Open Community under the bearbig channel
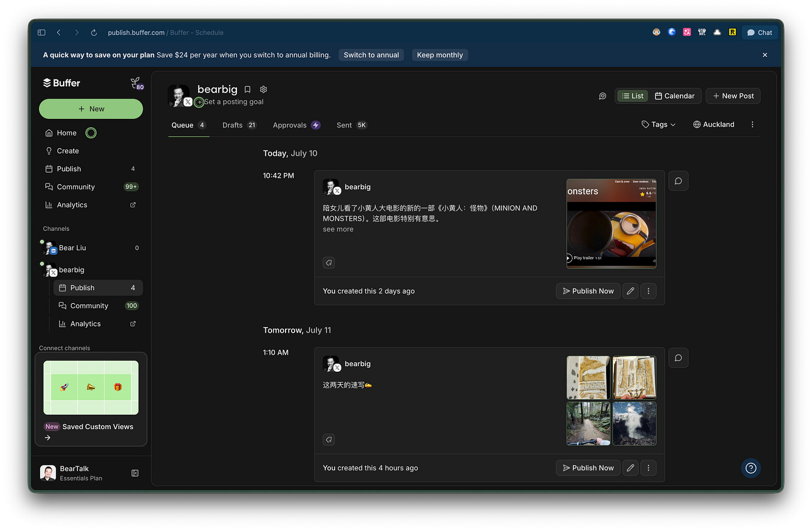The width and height of the screenshot is (812, 530). pyautogui.click(x=98, y=306)
